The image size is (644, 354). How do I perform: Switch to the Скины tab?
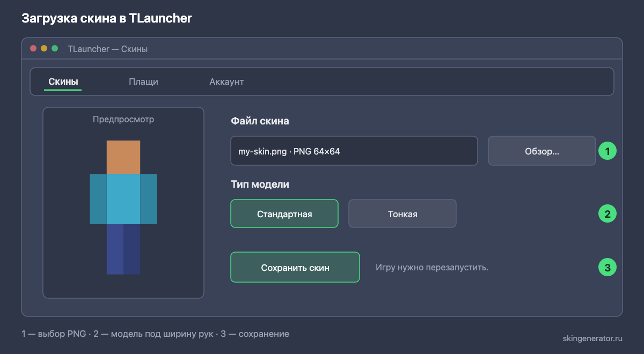(x=63, y=82)
